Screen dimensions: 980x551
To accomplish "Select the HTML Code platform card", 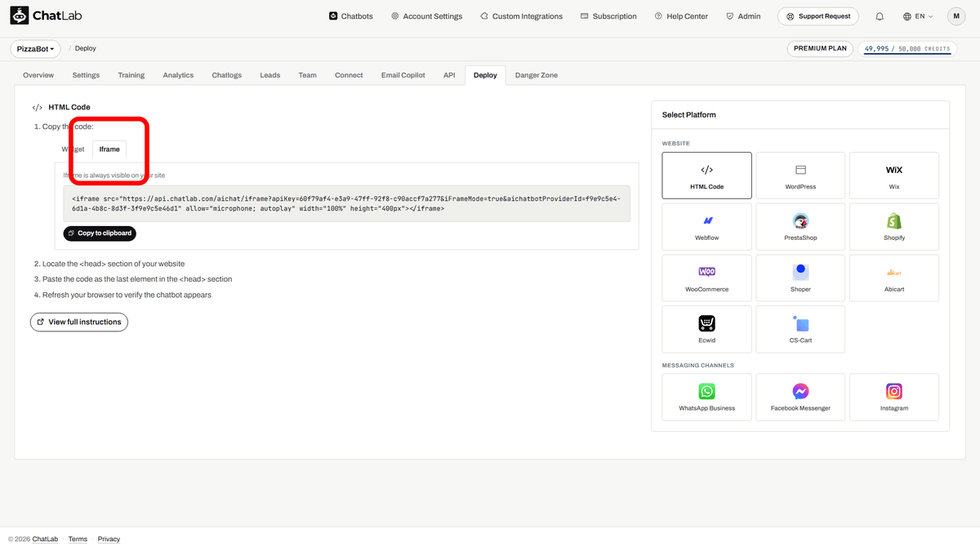I will coord(707,176).
